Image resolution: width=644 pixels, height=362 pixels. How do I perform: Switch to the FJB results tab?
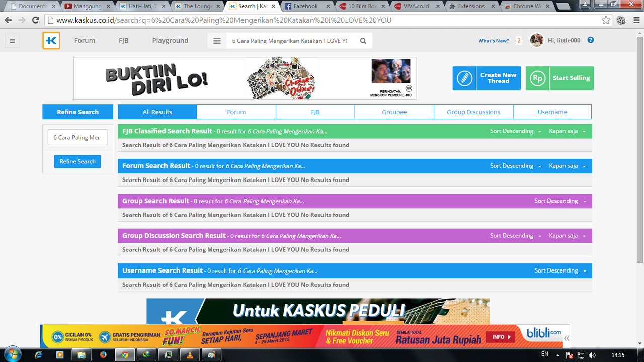pos(315,112)
